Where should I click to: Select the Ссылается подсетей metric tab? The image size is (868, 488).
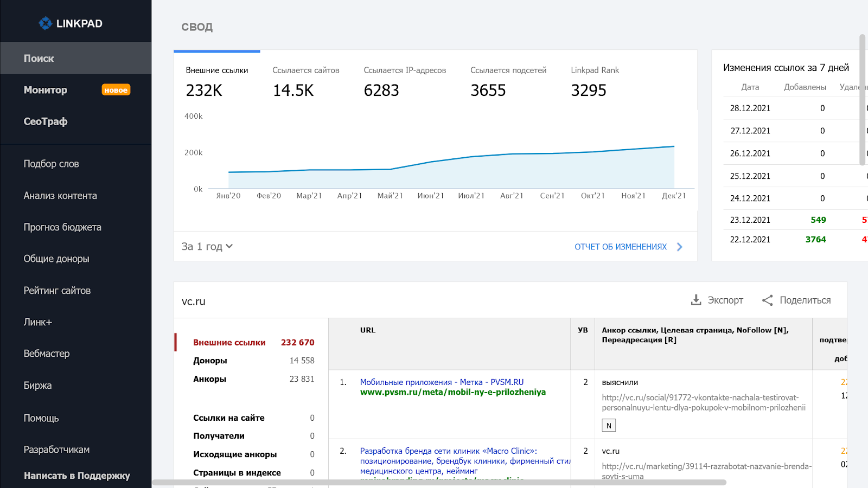click(x=508, y=81)
